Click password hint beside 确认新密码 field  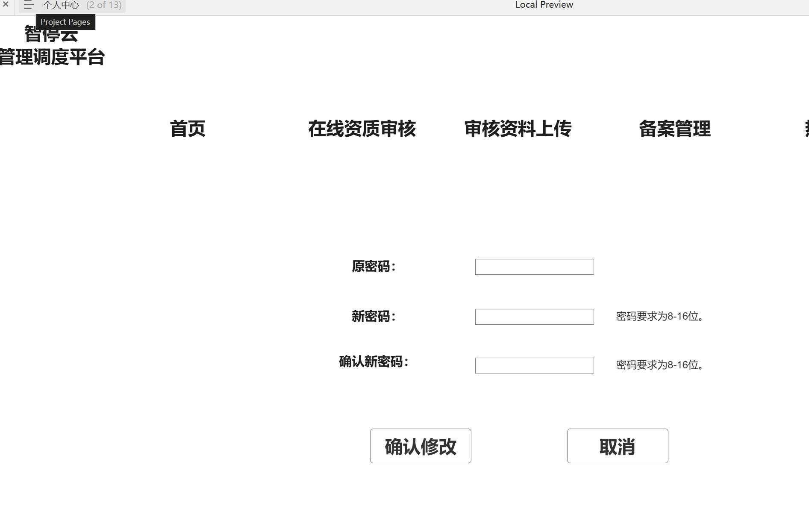click(x=660, y=365)
